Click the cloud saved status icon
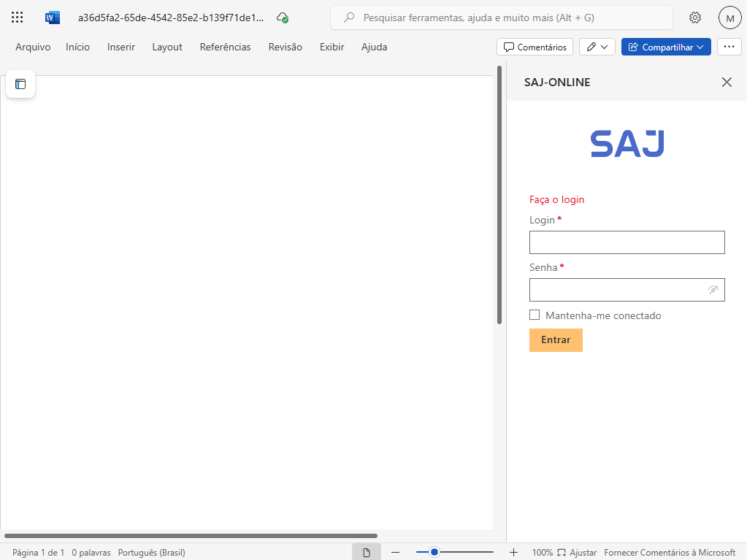 click(x=283, y=18)
